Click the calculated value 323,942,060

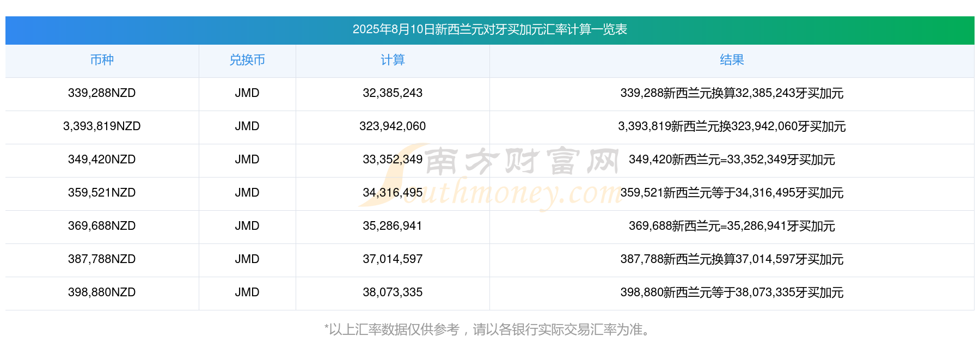[x=393, y=126]
